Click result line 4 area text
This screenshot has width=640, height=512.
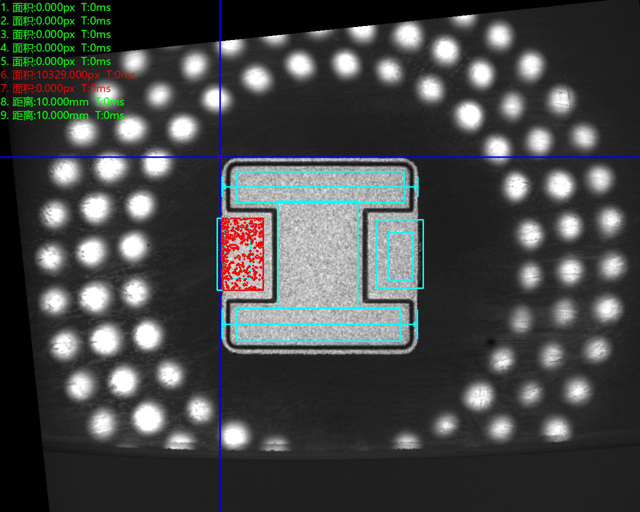coord(55,47)
